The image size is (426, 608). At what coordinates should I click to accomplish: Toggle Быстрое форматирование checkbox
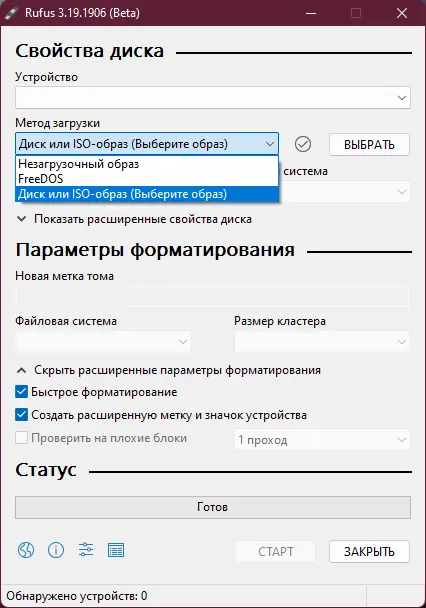click(21, 392)
